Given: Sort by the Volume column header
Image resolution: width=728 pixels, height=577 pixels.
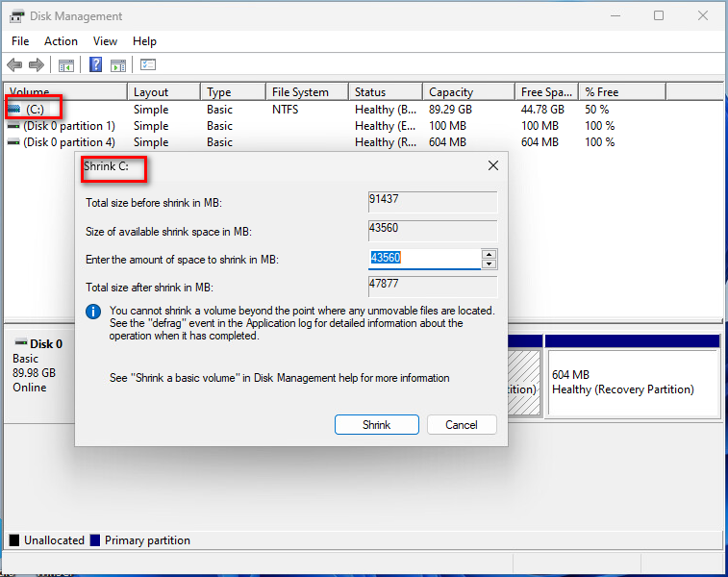Looking at the screenshot, I should (x=65, y=92).
